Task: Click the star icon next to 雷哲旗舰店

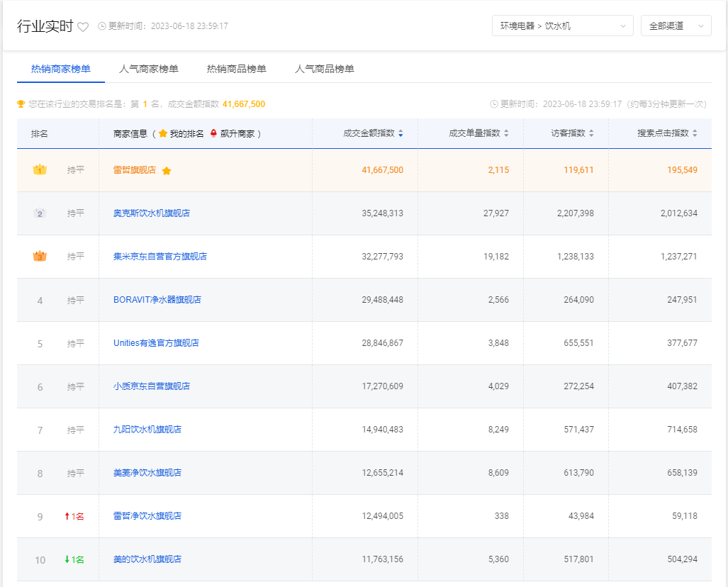Action: [x=167, y=171]
